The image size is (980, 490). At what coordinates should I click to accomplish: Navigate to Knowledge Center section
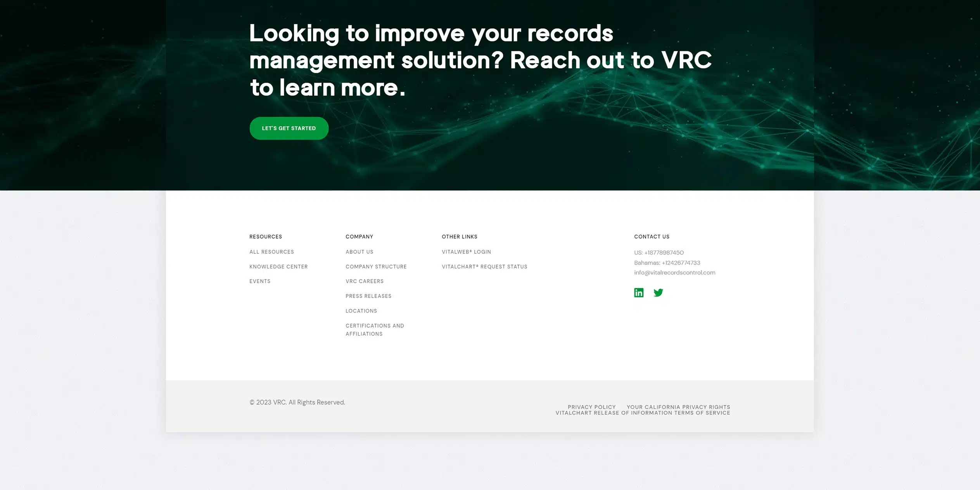pos(278,266)
